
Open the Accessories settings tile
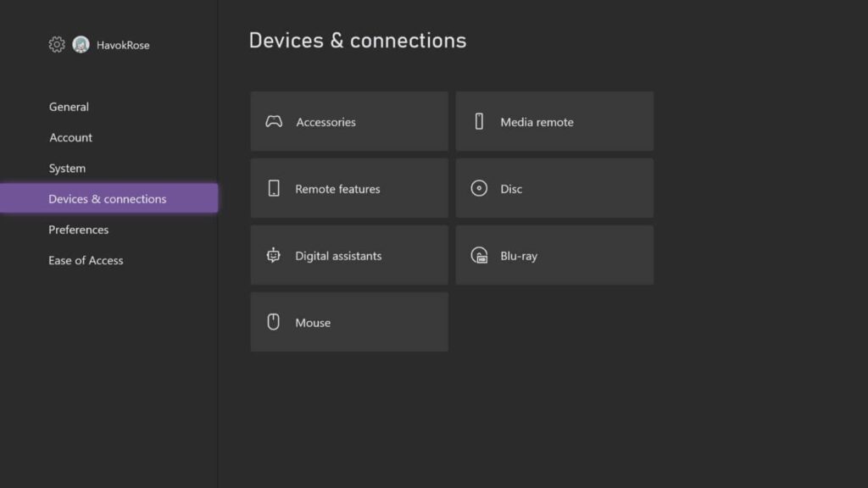[348, 121]
